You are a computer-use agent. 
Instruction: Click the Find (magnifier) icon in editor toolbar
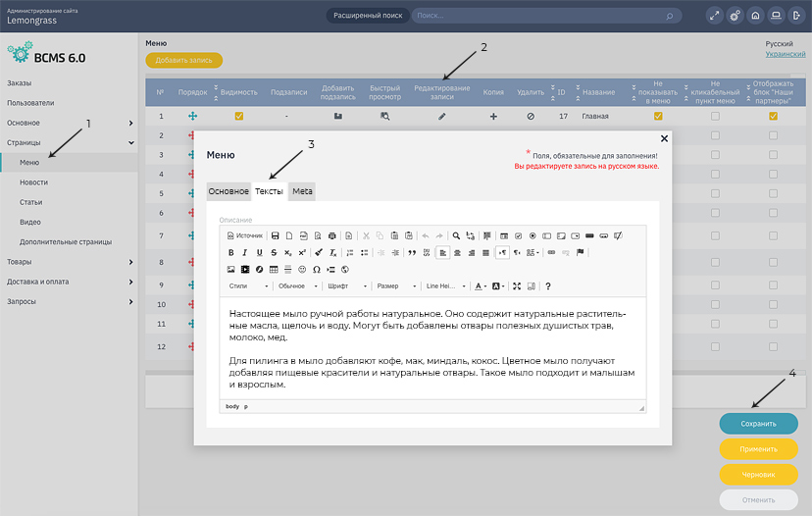point(456,235)
